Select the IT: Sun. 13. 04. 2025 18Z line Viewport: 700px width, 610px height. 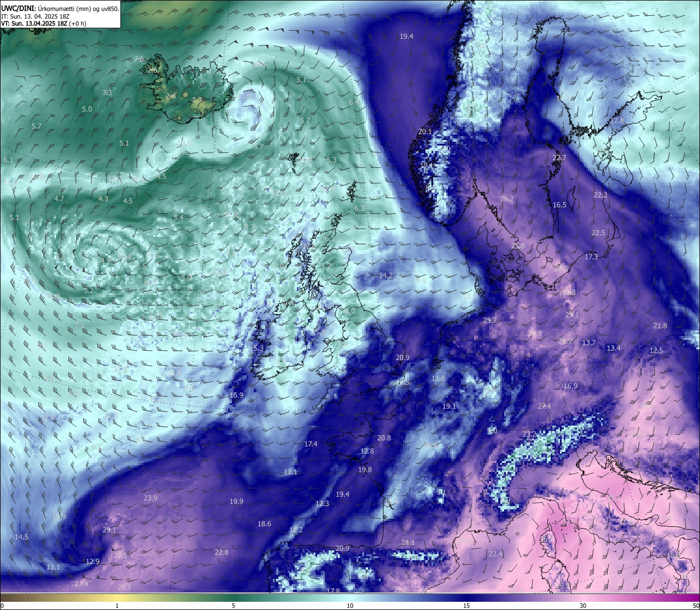[36, 16]
